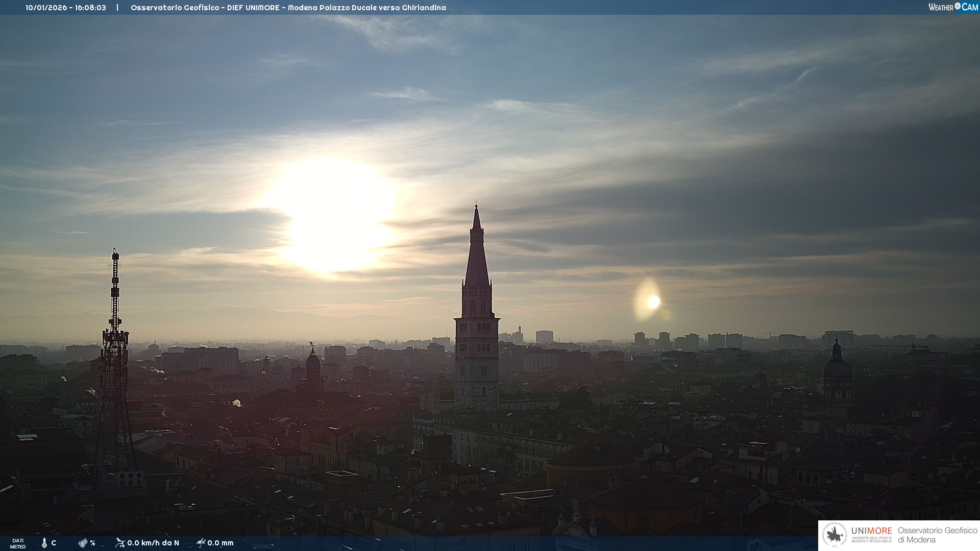Click the WeatherCam camera lens icon
Viewport: 980px width, 551px height.
[958, 6]
